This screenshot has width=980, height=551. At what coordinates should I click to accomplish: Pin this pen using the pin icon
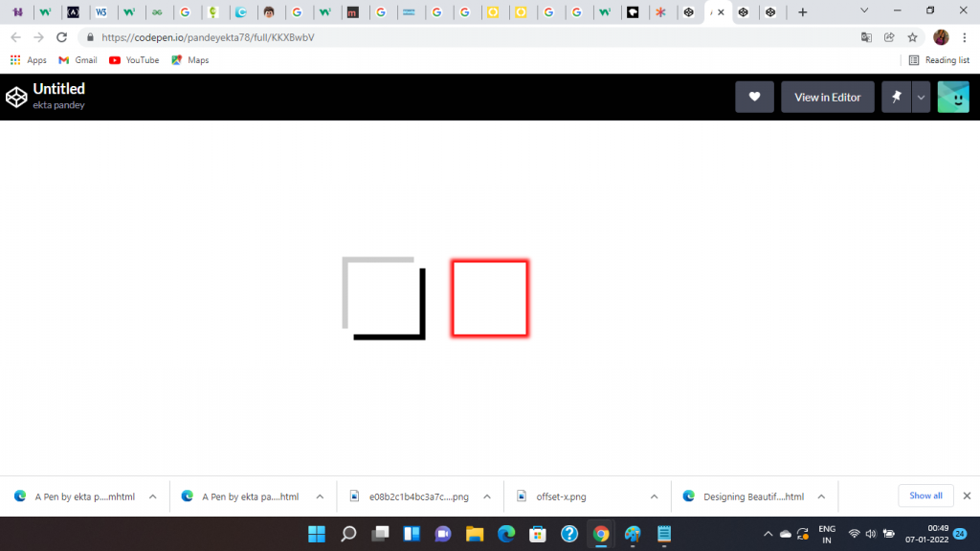[896, 97]
